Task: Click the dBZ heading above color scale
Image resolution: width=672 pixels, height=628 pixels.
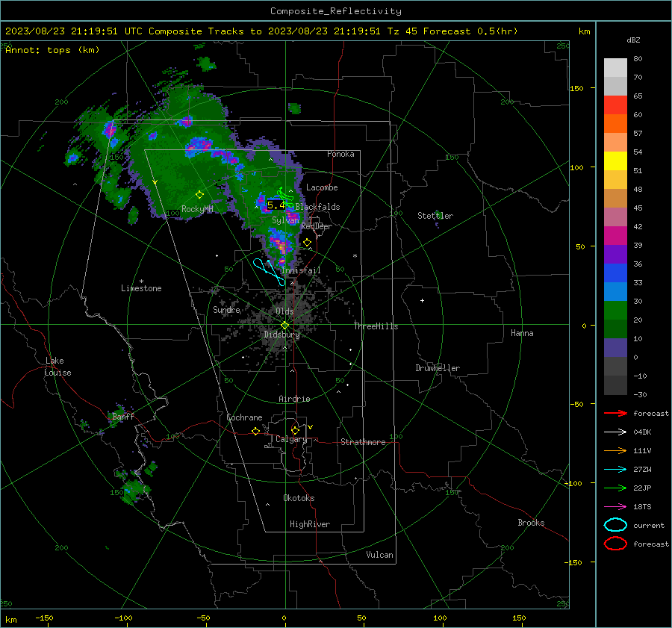Action: (x=633, y=40)
